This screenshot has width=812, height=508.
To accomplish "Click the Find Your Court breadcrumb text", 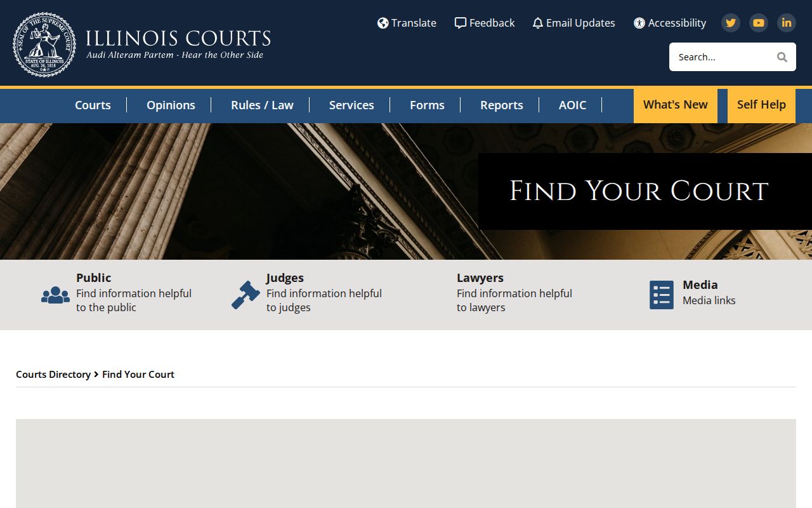I will click(138, 375).
